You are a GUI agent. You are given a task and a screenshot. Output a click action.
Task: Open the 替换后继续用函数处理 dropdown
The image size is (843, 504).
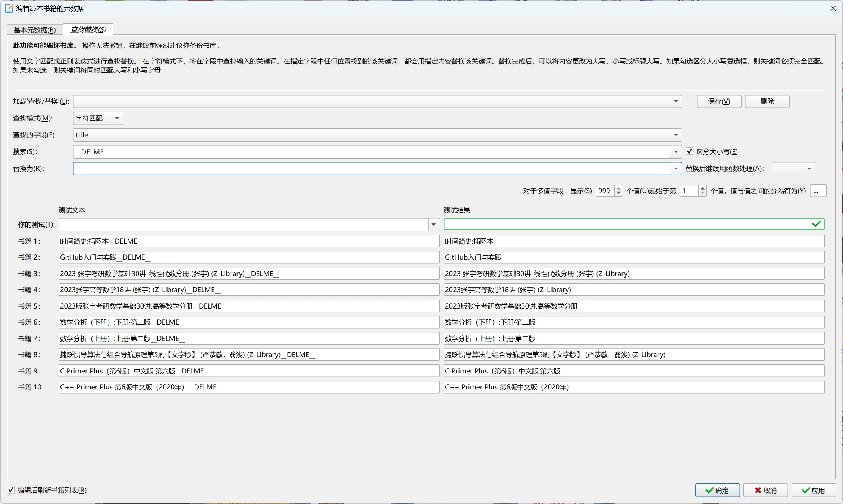(x=794, y=169)
